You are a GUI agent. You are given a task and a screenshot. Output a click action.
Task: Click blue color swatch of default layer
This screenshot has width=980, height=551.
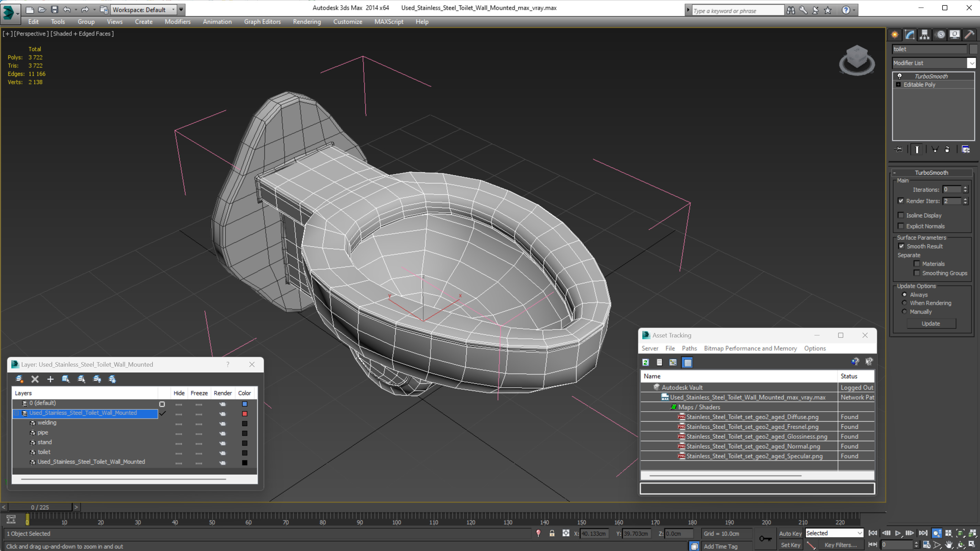tap(245, 403)
